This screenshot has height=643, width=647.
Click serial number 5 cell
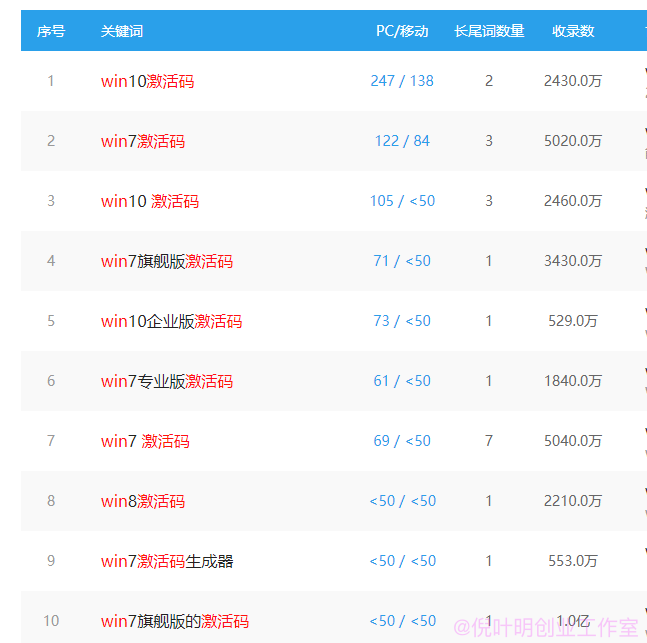point(51,321)
